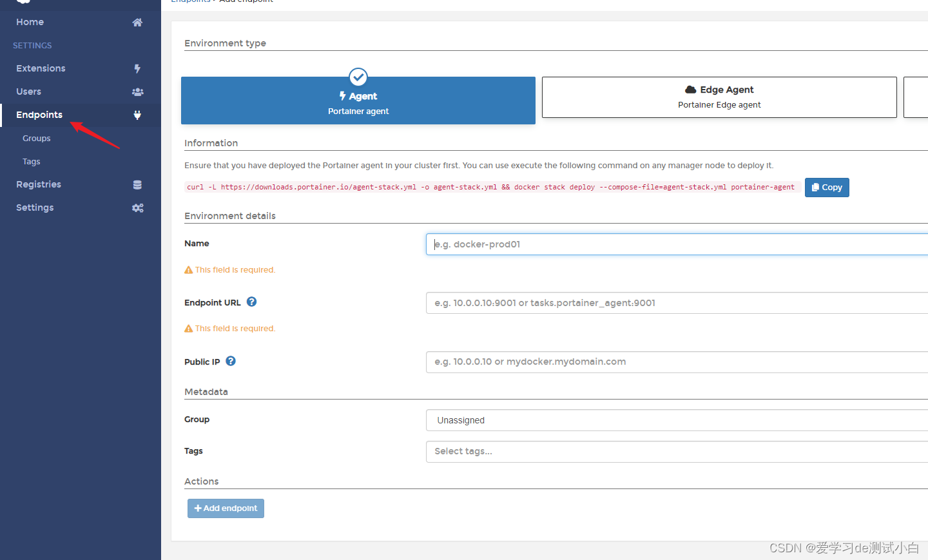Image resolution: width=928 pixels, height=560 pixels.
Task: Click warning icon under Endpoint URL
Action: 189,329
